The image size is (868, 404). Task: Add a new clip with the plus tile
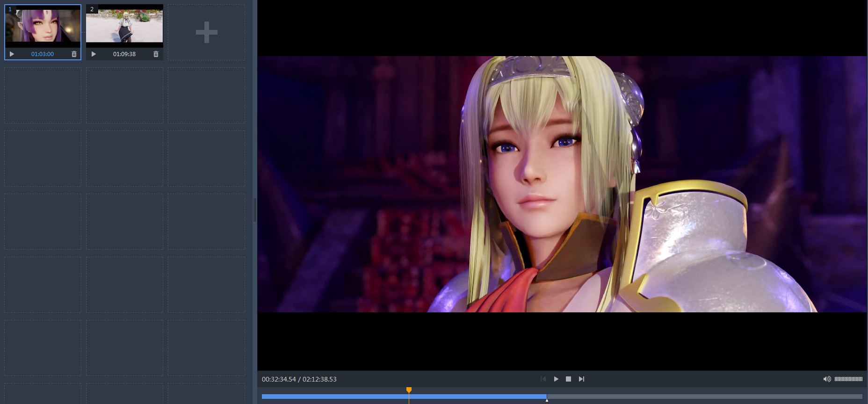pos(206,32)
